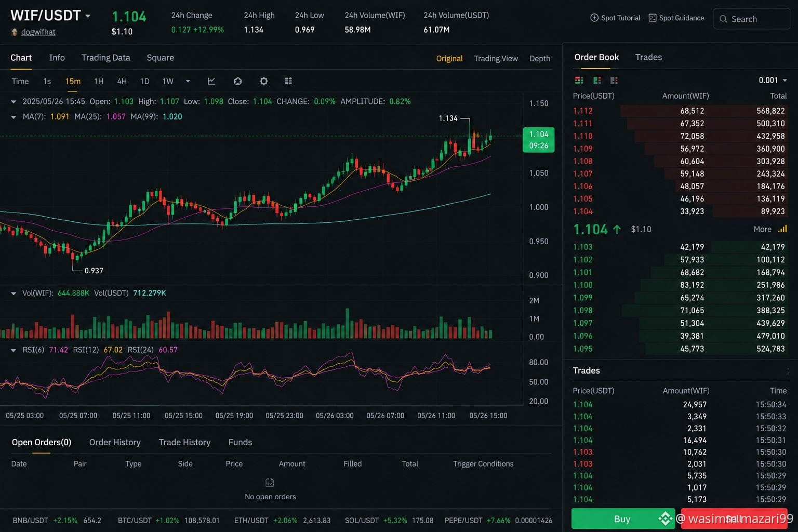This screenshot has width=798, height=532.
Task: Click the green Buy button
Action: point(623,518)
